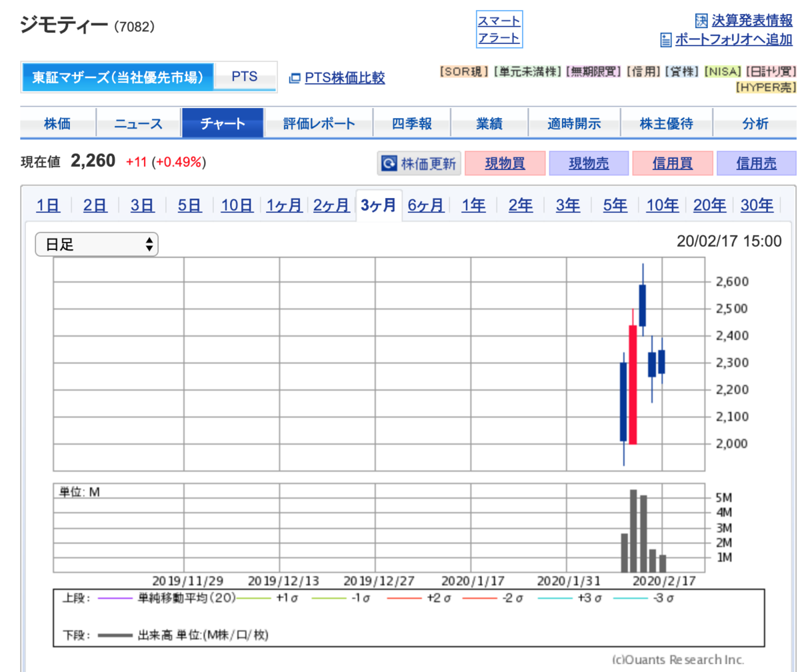
Task: Select the 6ヶ月 chart range
Action: coord(426,205)
